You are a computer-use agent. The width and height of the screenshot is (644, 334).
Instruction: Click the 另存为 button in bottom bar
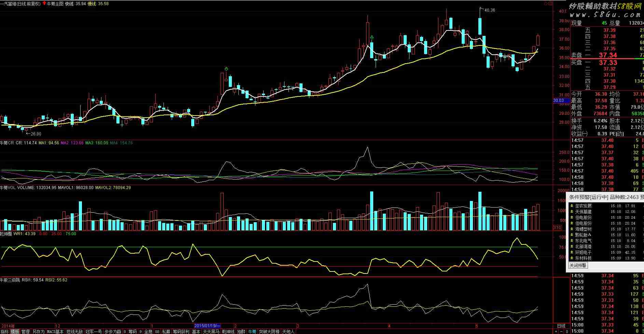click(39, 331)
